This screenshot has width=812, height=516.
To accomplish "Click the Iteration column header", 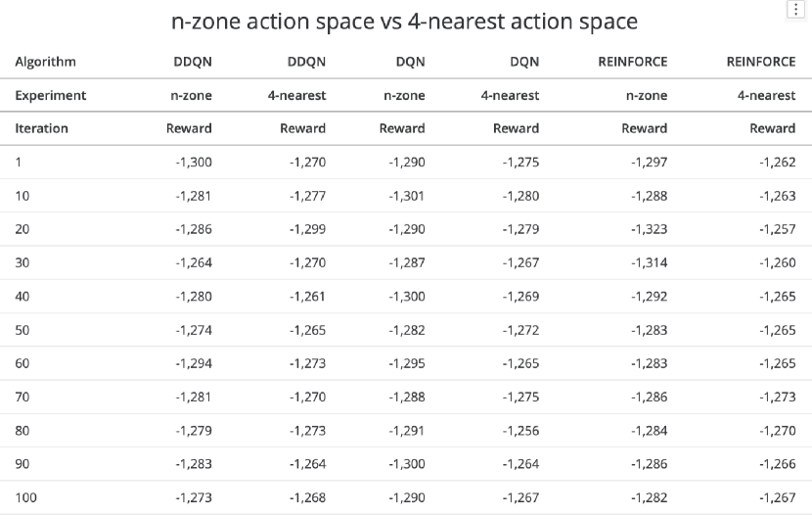I will pos(41,128).
